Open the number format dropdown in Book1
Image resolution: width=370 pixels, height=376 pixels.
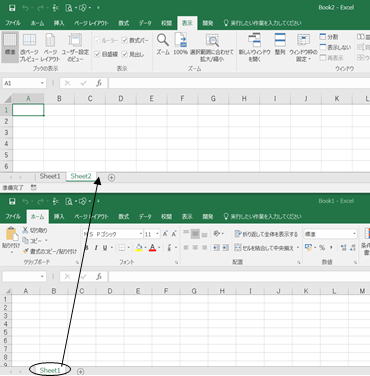354,234
